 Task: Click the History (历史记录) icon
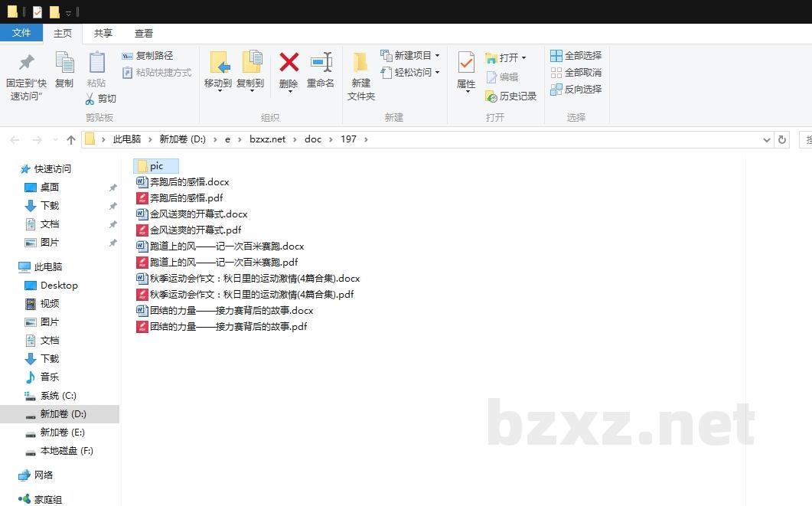point(491,96)
